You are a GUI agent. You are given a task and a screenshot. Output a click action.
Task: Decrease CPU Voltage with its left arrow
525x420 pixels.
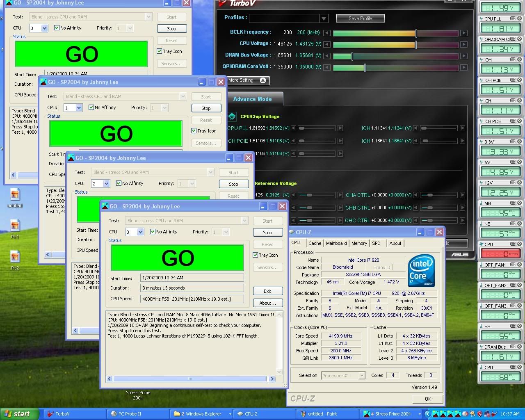[x=326, y=44]
